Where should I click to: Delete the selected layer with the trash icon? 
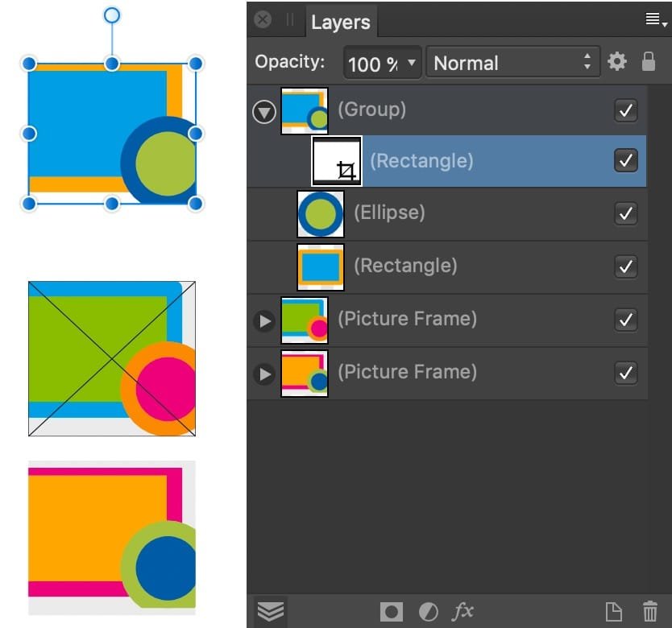point(649,610)
